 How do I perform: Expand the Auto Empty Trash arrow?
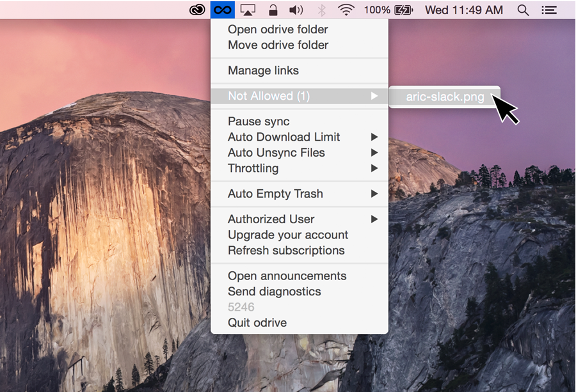coord(374,193)
